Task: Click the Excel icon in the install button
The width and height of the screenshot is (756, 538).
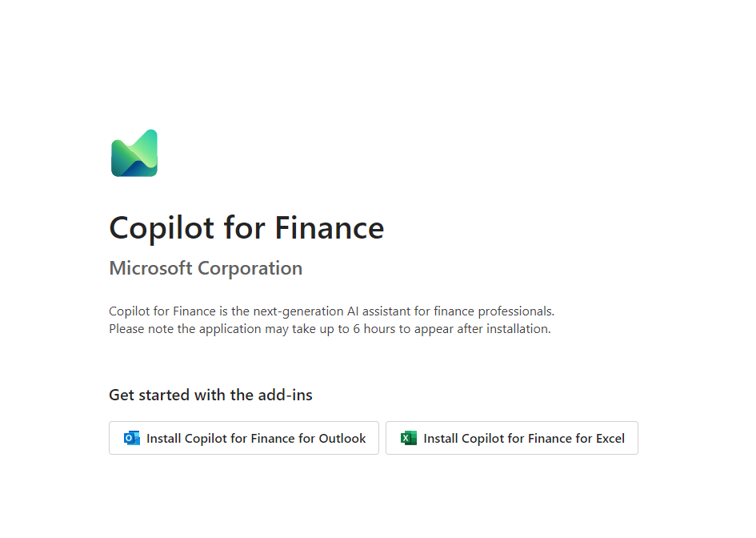Action: point(409,438)
